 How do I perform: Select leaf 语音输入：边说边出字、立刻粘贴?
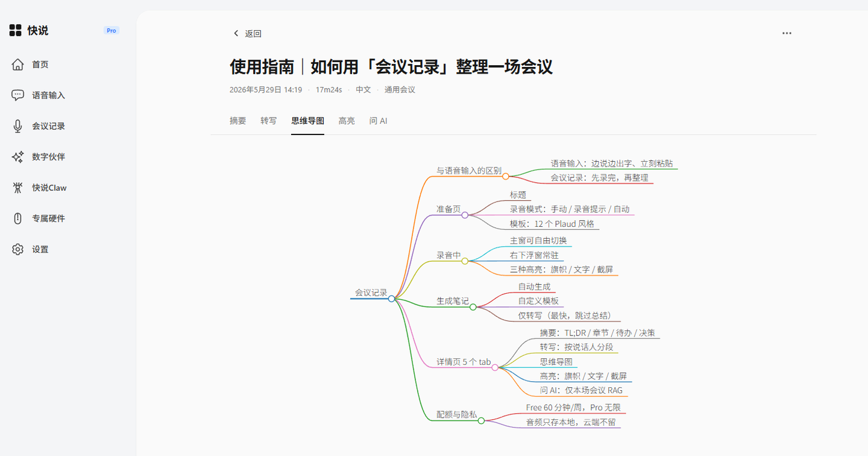coord(612,163)
